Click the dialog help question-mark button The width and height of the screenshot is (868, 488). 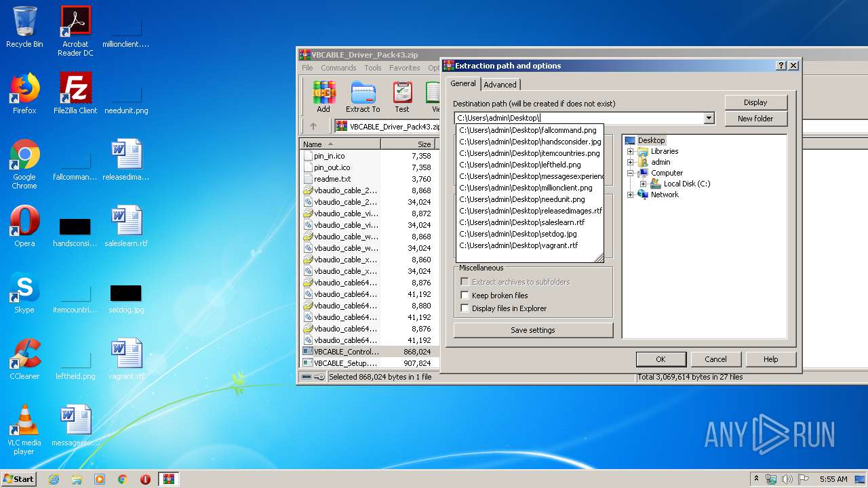[x=781, y=66]
